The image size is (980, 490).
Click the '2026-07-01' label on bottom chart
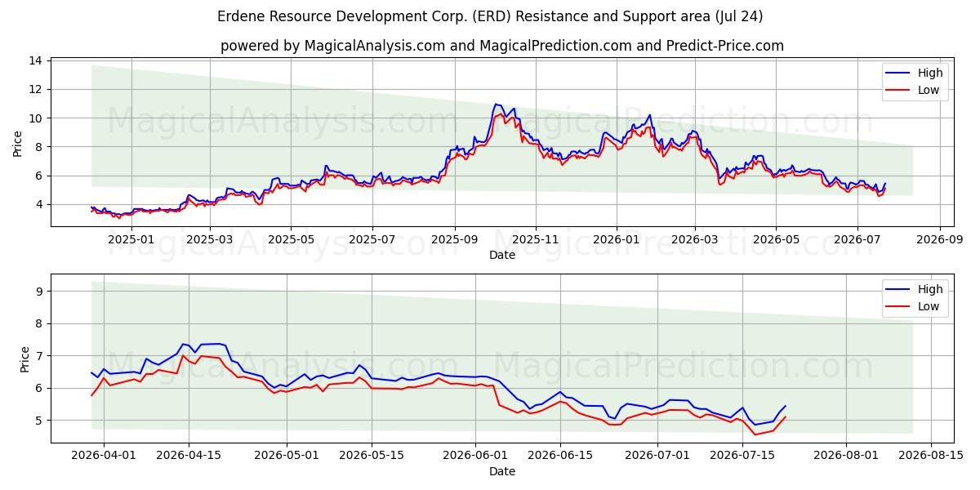click(658, 457)
